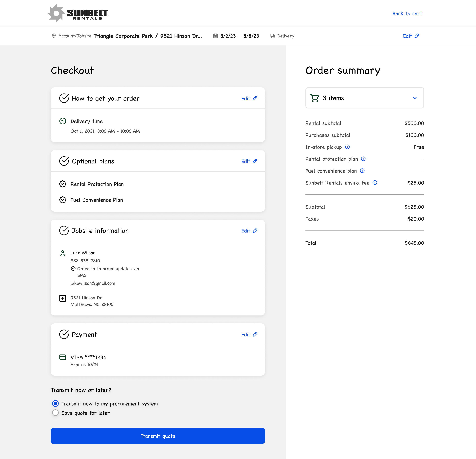This screenshot has height=459, width=476.
Task: Click the info icon beside Sunbelt Rentals enviro fee
Action: tap(375, 183)
